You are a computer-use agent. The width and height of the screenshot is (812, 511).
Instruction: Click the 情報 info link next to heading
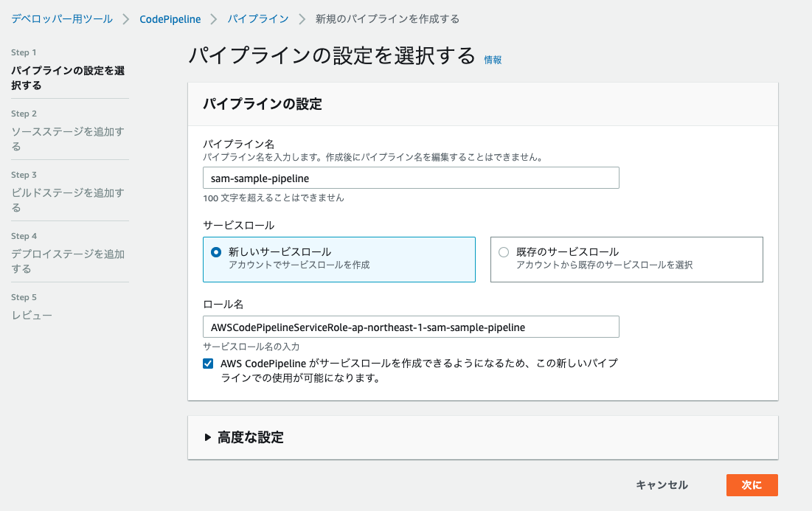(492, 60)
